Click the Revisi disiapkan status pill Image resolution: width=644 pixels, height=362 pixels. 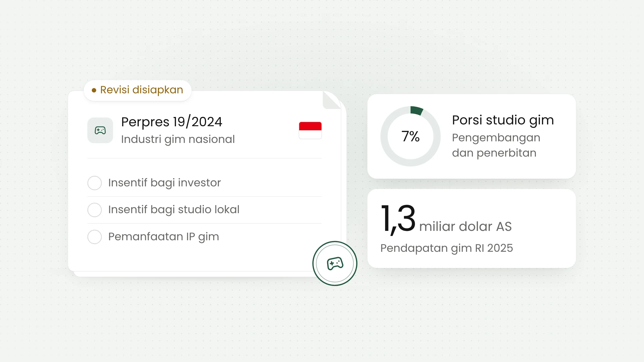pos(137,90)
